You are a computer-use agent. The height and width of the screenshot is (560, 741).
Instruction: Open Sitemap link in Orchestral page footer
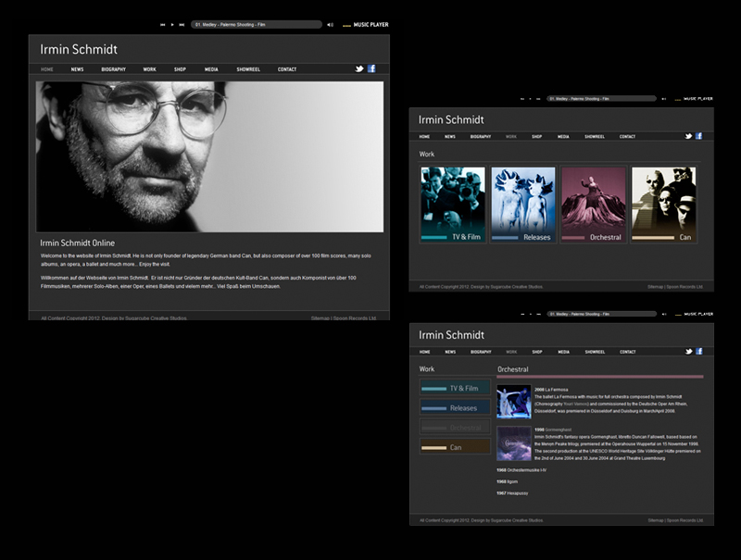click(x=656, y=520)
